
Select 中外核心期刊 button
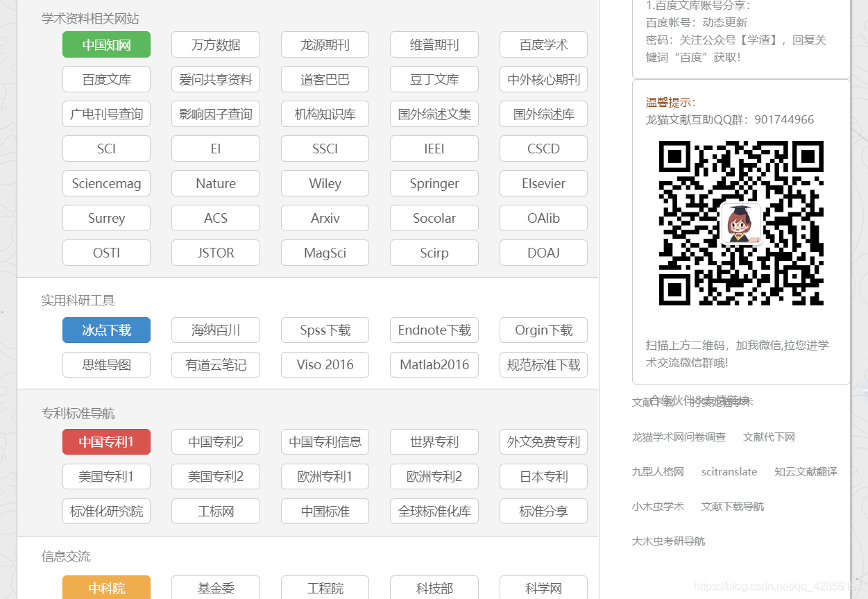[x=543, y=79]
